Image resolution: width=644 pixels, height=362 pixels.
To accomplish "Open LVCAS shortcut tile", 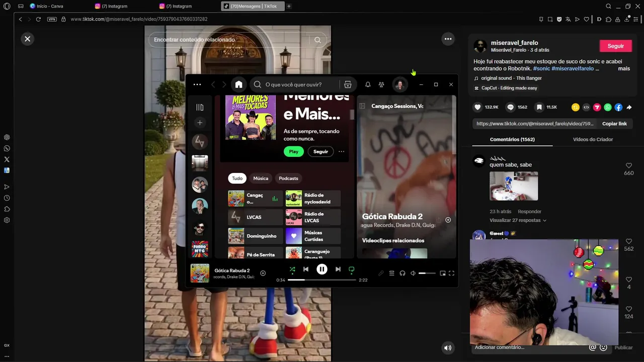I will pos(255,217).
